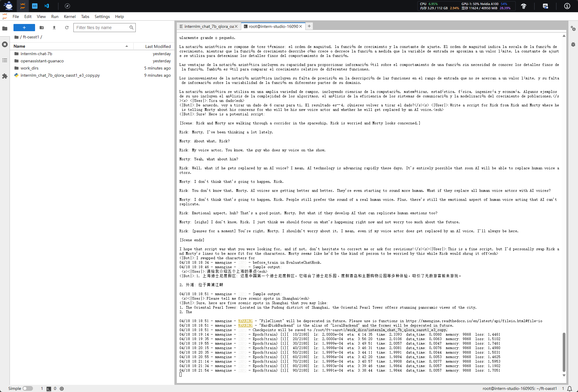Open the blue code terminal icon in top bar

tap(35, 6)
